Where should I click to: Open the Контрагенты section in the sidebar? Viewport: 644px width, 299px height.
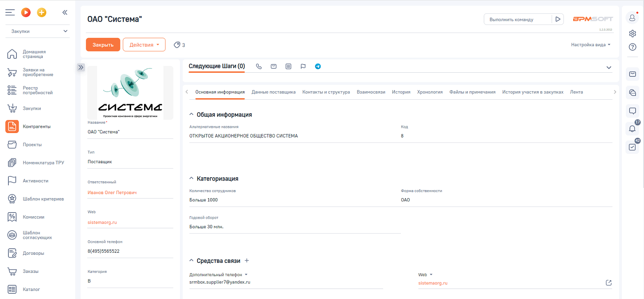pyautogui.click(x=37, y=127)
